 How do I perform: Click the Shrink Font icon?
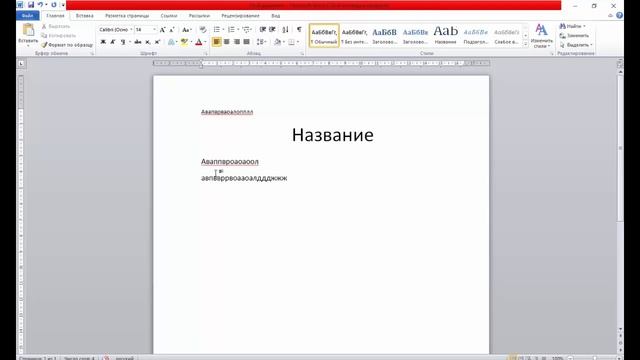[172, 30]
